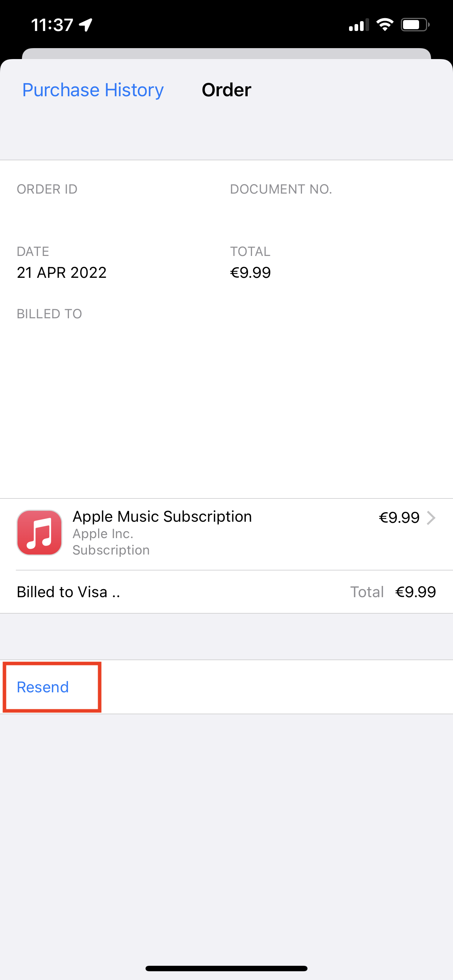Tap the date 21 APR 2022
The width and height of the screenshot is (453, 980).
62,272
